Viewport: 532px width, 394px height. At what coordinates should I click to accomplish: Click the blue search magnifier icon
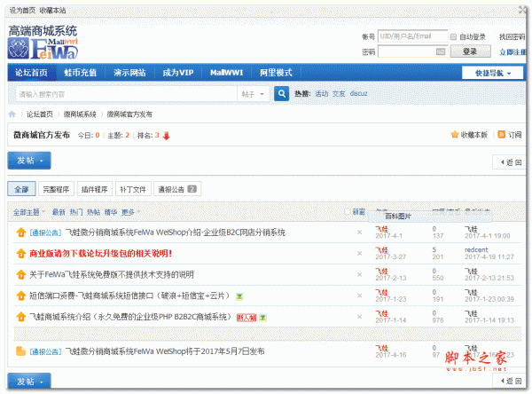pos(281,94)
